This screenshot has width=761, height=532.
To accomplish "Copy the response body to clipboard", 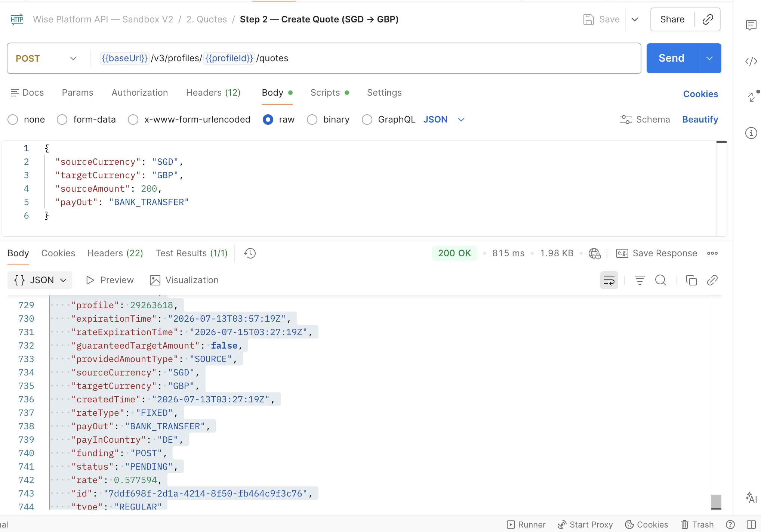I will [x=691, y=280].
